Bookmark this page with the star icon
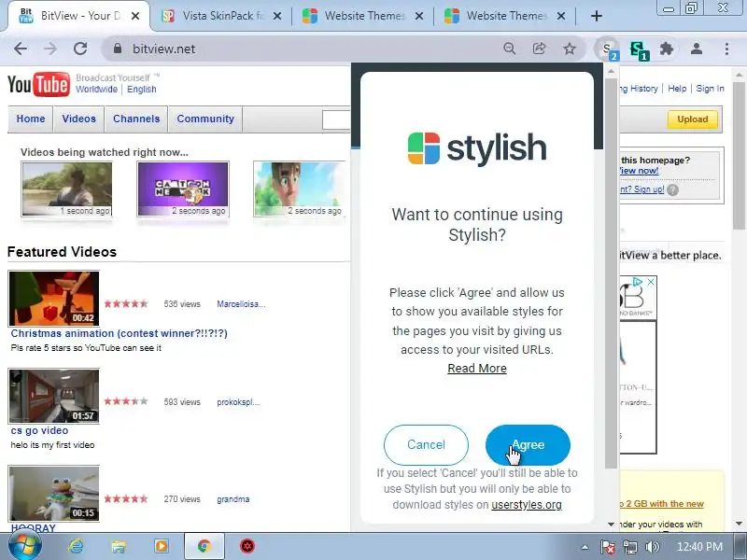Viewport: 747px width, 560px height. 570,49
